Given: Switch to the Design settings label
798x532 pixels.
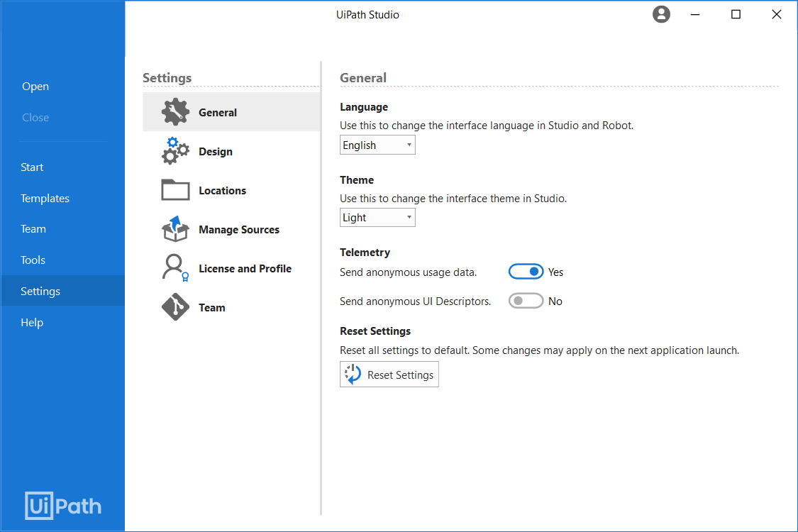Looking at the screenshot, I should pos(215,152).
